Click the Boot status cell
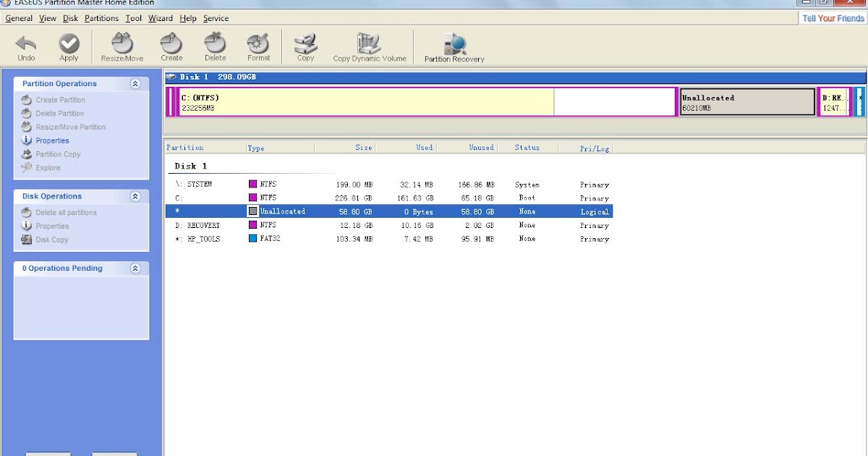This screenshot has height=456, width=868. click(527, 198)
